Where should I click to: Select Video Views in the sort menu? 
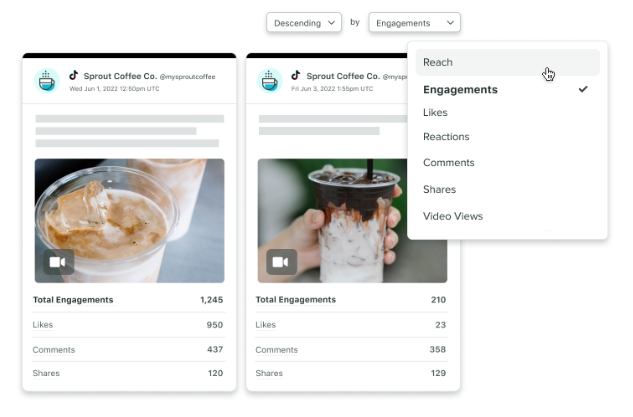[453, 216]
